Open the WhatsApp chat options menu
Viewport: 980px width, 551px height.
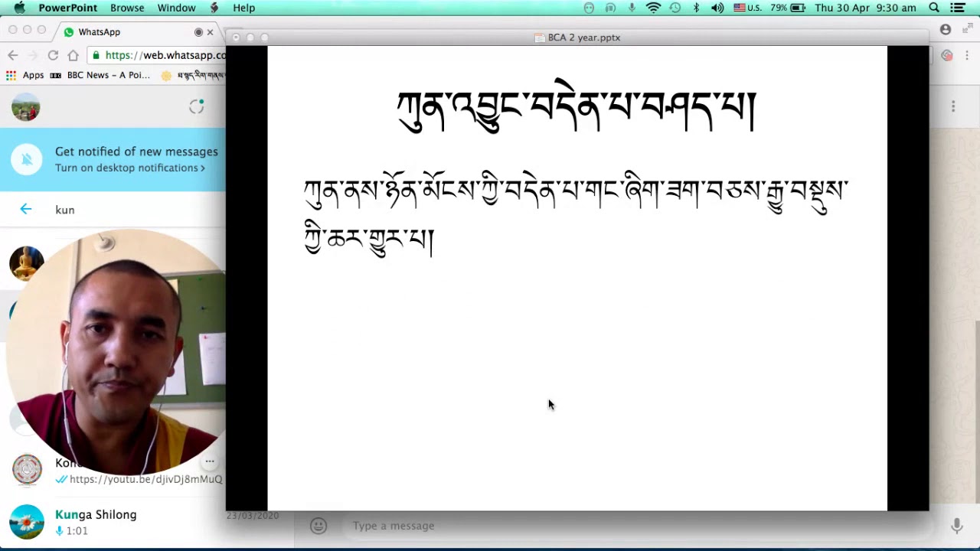click(x=953, y=107)
